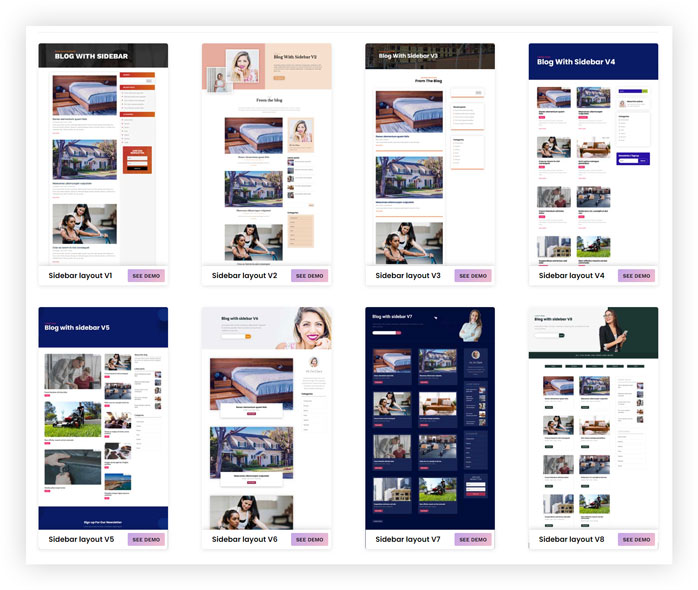Open the peach-colored Blog With Sidebar V2 thumbnail

(x=266, y=155)
